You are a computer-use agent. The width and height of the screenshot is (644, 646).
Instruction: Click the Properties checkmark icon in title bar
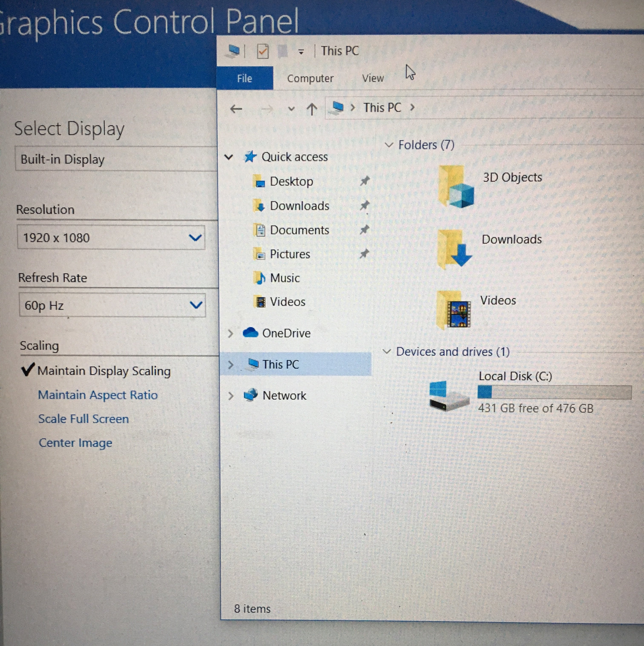263,51
